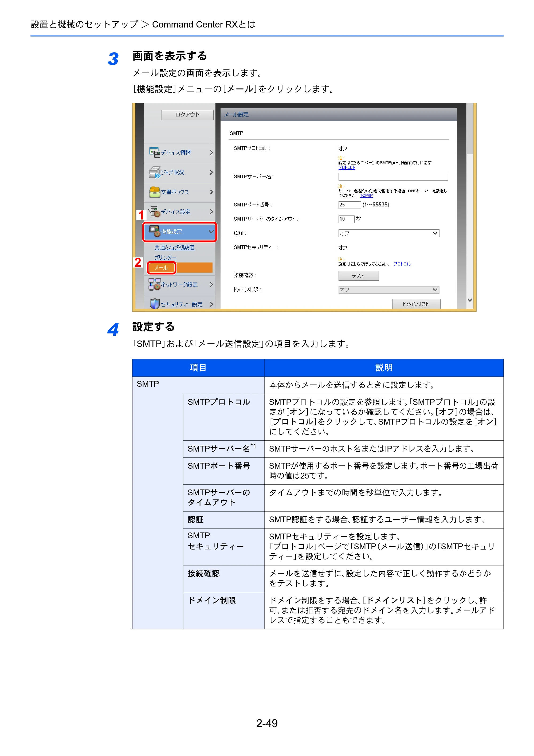Click the 機能設定 icon

(154, 231)
